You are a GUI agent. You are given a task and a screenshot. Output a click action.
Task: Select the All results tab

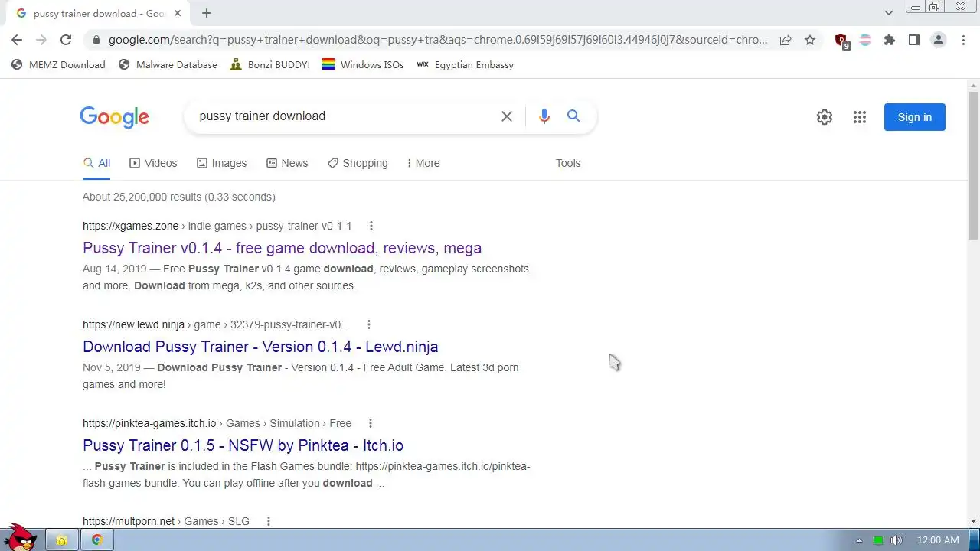(96, 163)
